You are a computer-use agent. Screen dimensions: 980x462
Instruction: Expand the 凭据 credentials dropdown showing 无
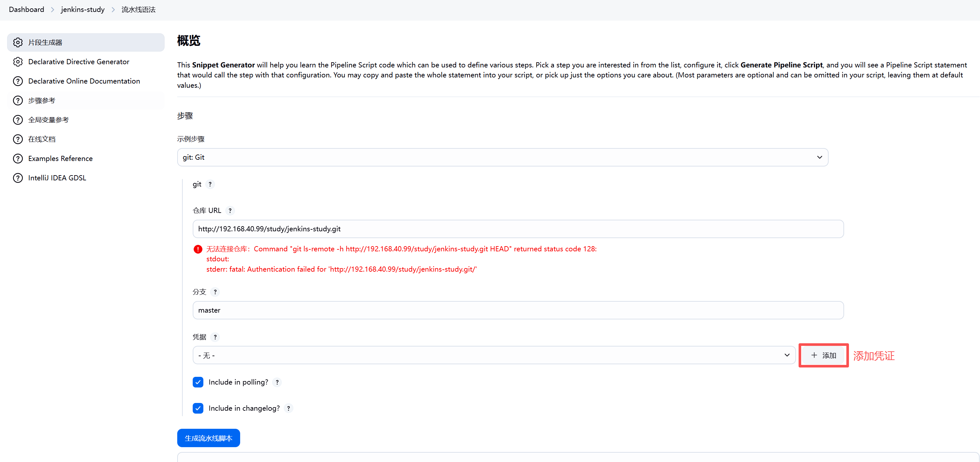[494, 355]
